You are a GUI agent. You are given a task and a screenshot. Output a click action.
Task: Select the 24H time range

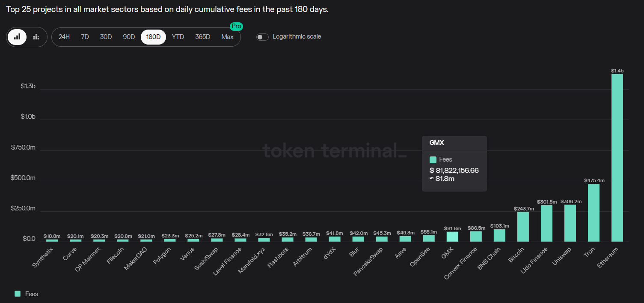point(64,37)
